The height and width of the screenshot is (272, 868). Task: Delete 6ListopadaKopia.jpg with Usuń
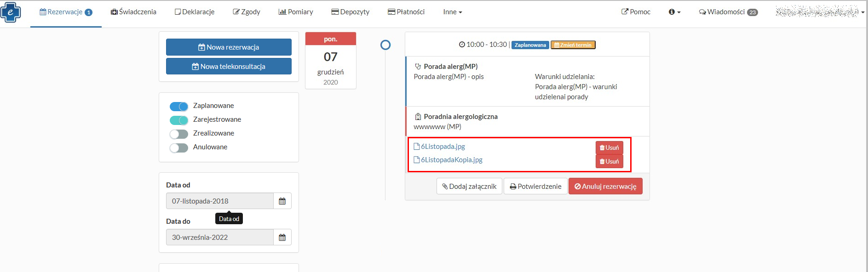click(x=609, y=161)
